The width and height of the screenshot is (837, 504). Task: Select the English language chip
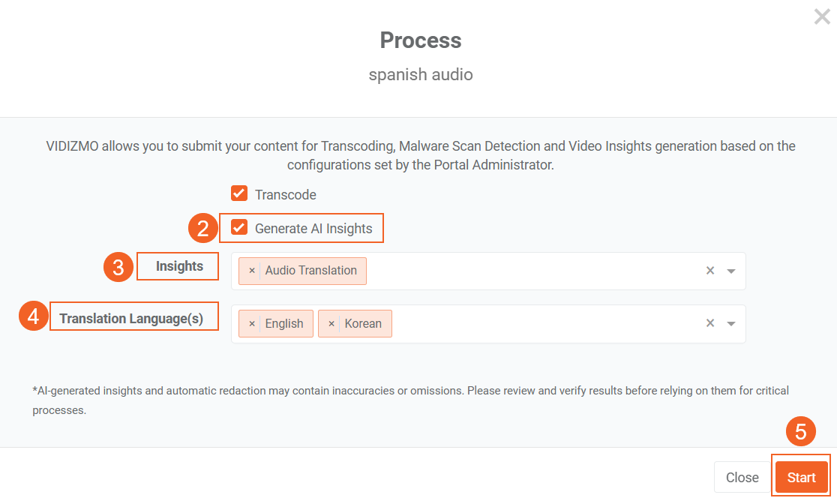pyautogui.click(x=284, y=324)
